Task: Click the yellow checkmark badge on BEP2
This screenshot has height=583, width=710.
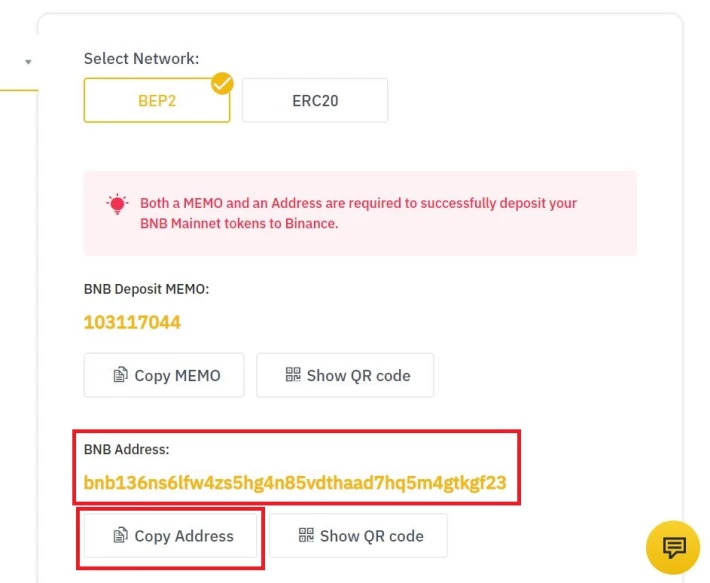Action: tap(222, 84)
